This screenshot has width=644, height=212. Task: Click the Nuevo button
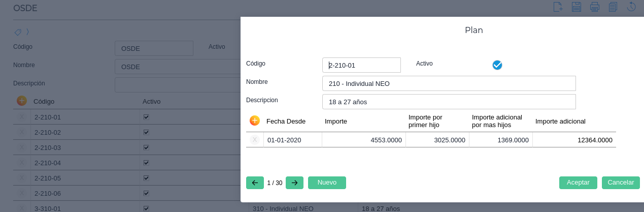coord(327,183)
